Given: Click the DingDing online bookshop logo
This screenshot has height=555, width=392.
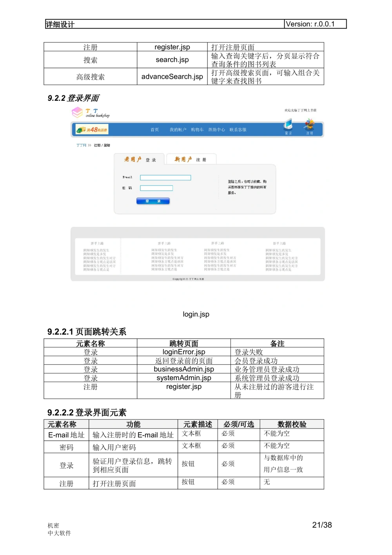Looking at the screenshot, I should tap(91, 113).
